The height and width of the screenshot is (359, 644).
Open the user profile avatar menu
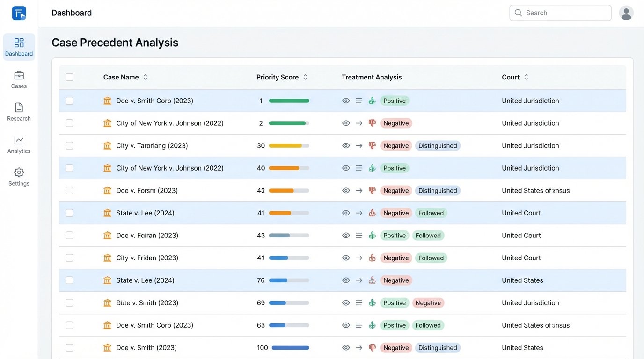pyautogui.click(x=626, y=13)
